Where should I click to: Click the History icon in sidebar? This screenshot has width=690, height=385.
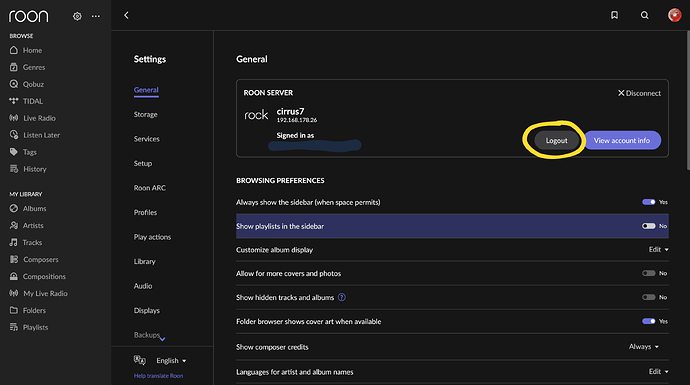coord(14,169)
